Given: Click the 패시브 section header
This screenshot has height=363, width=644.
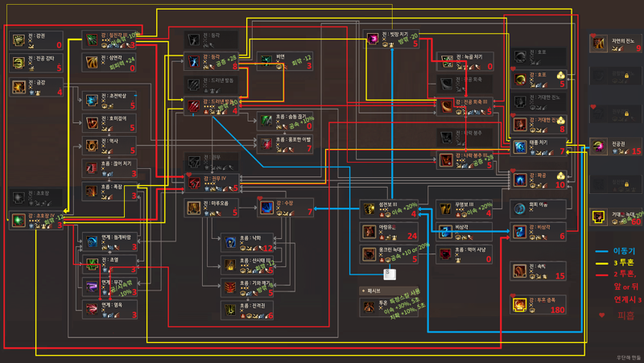Looking at the screenshot, I should click(x=389, y=291).
